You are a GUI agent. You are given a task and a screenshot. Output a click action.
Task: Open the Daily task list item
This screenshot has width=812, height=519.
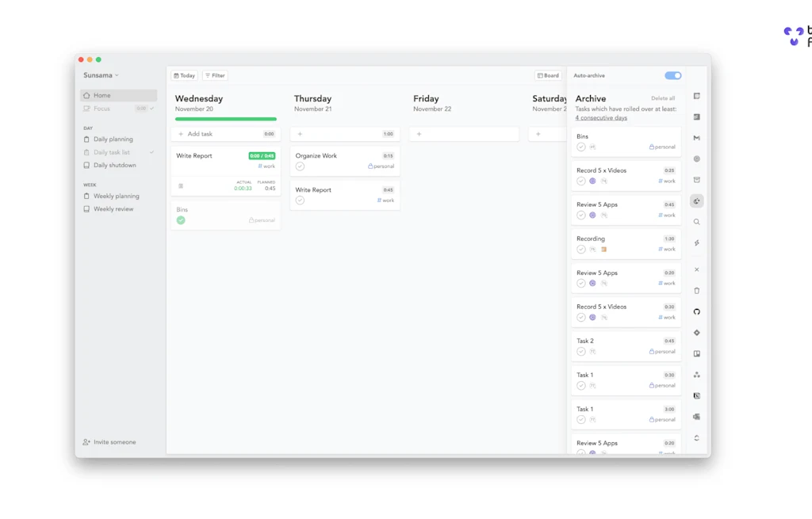coord(119,153)
